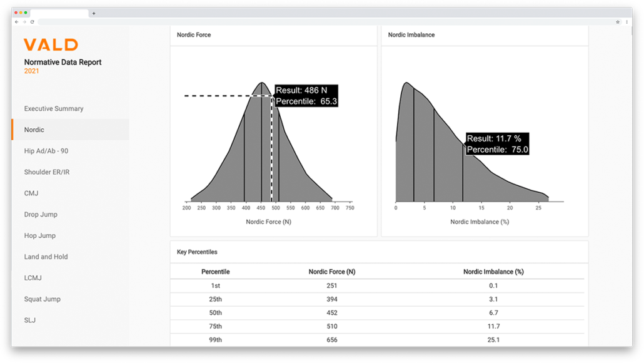
Task: Navigate to Hop Jump
Action: click(40, 235)
